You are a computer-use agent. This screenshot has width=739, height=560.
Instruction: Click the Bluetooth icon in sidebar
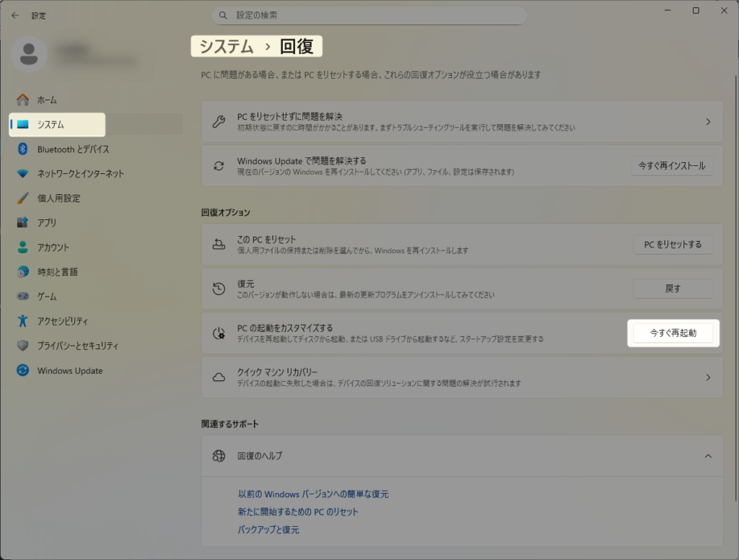[23, 149]
